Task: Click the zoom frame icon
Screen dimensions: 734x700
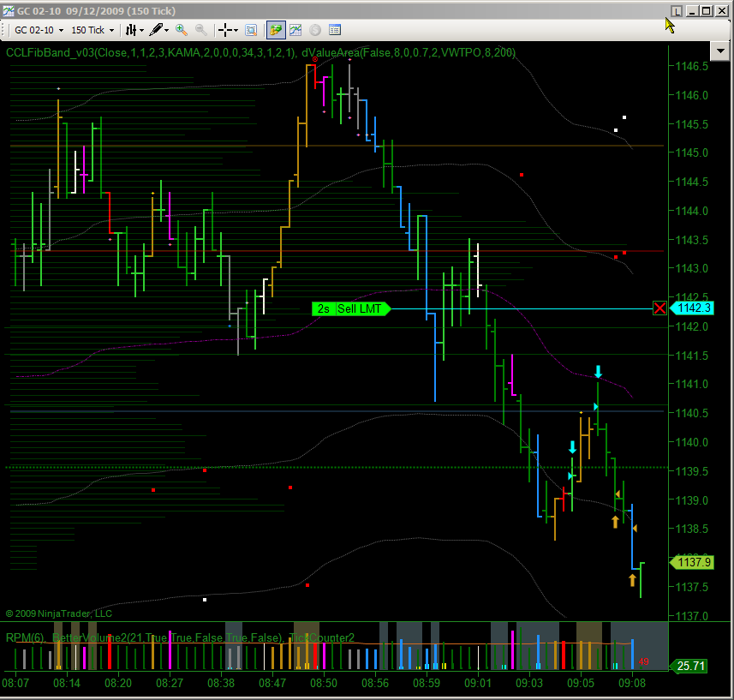Action: 252,31
